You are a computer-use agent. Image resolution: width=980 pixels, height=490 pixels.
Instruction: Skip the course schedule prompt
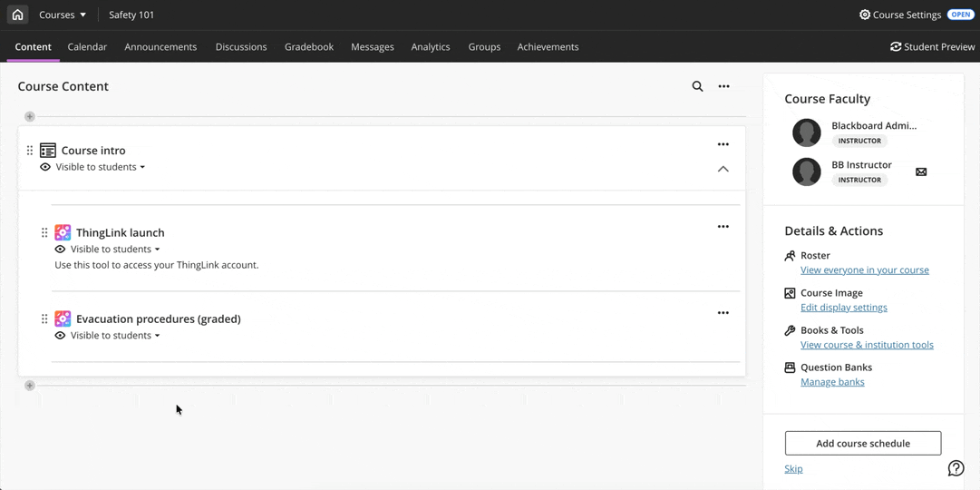(x=794, y=469)
